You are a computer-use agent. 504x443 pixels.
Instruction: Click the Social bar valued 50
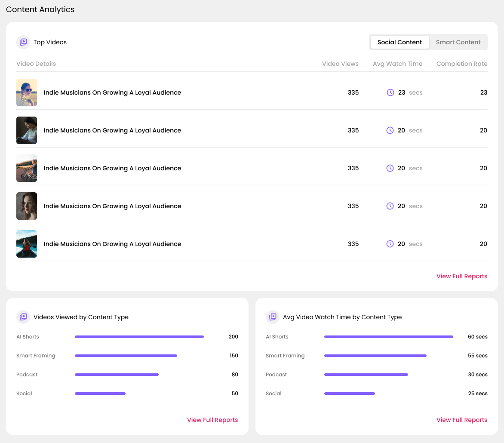[x=100, y=394]
